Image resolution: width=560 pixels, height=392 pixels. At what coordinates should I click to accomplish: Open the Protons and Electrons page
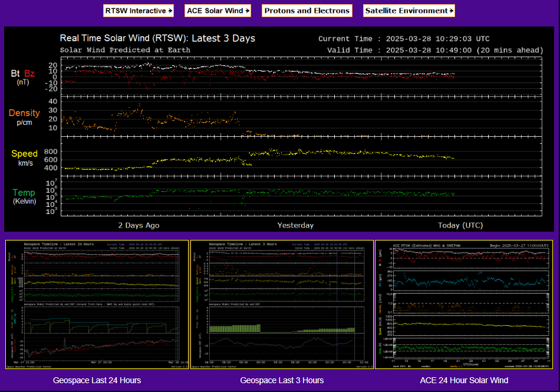(307, 11)
